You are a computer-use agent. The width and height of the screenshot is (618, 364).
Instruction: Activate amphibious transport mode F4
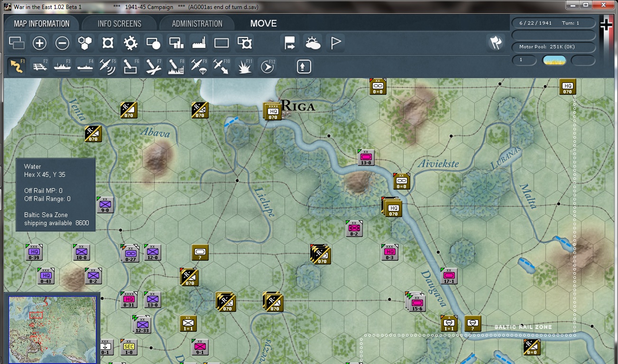click(x=85, y=66)
